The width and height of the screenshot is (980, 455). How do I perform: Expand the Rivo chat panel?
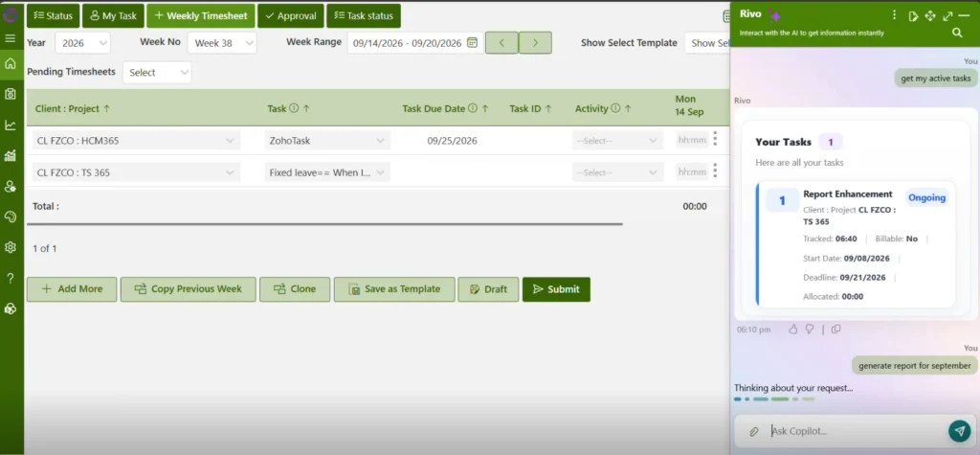click(947, 16)
